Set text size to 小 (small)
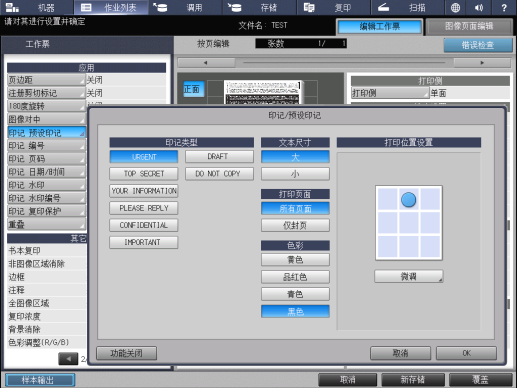 tap(295, 174)
